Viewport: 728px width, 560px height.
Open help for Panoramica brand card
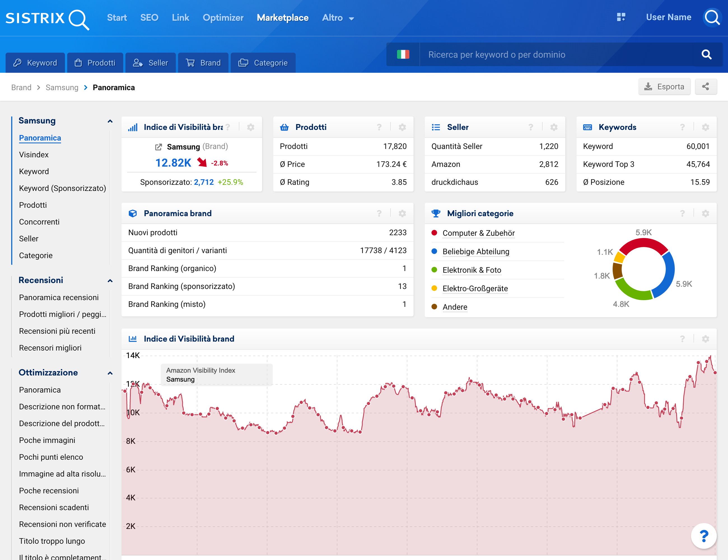coord(379,213)
